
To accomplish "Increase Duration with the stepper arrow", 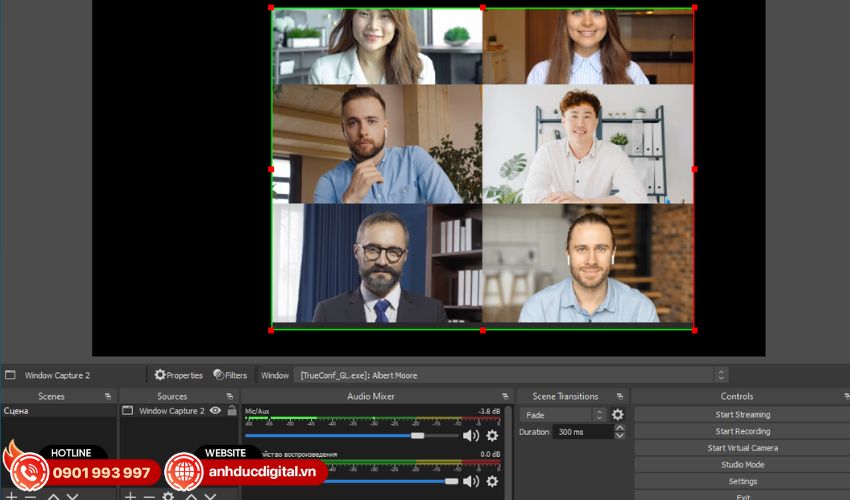I will [619, 428].
